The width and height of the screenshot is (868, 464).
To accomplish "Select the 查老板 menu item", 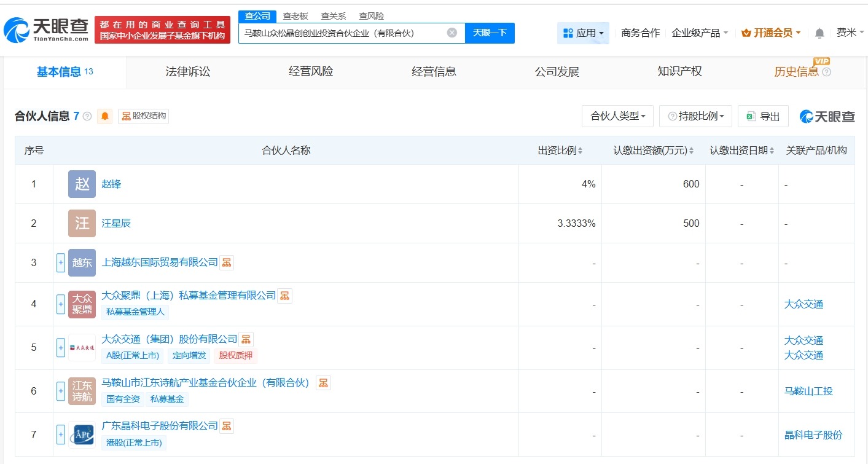I will point(296,16).
